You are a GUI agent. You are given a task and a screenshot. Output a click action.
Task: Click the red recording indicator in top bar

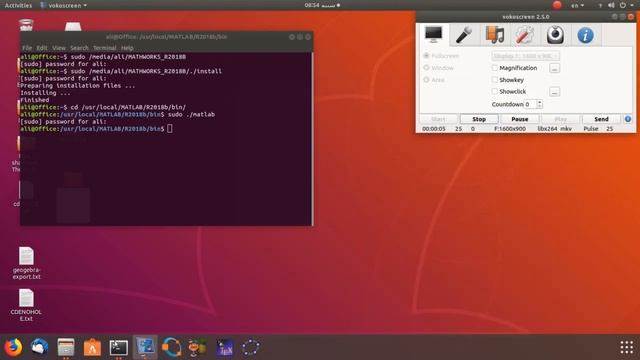point(557,5)
